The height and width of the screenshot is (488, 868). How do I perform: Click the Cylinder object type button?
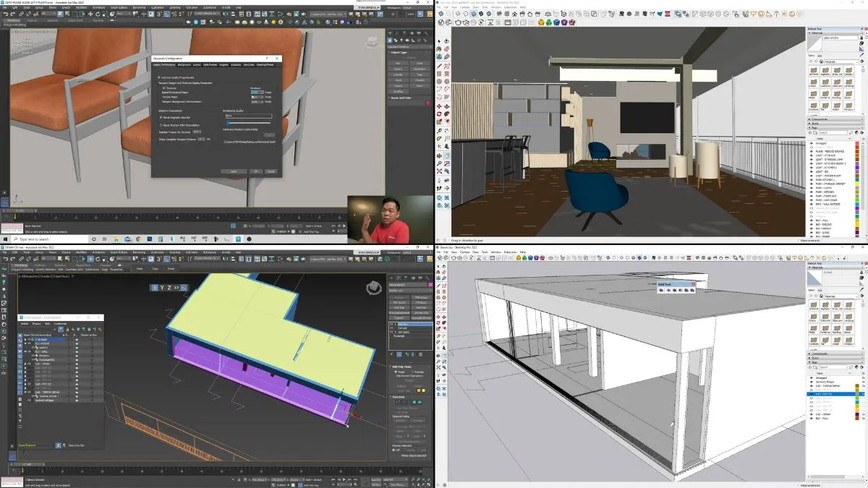pyautogui.click(x=399, y=74)
